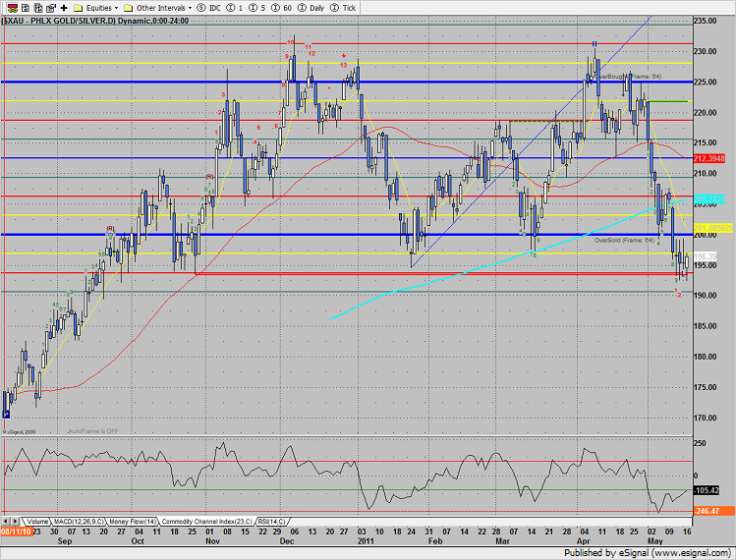Viewport: 736px width, 560px height.
Task: Click the second toolbar window icon
Action: click(26, 8)
